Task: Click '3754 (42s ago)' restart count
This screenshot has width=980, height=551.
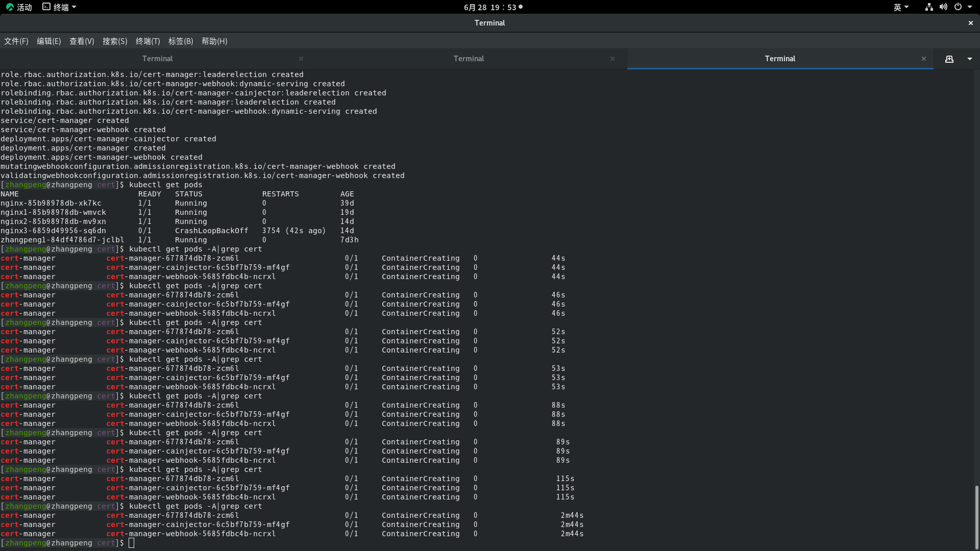Action: tap(294, 231)
